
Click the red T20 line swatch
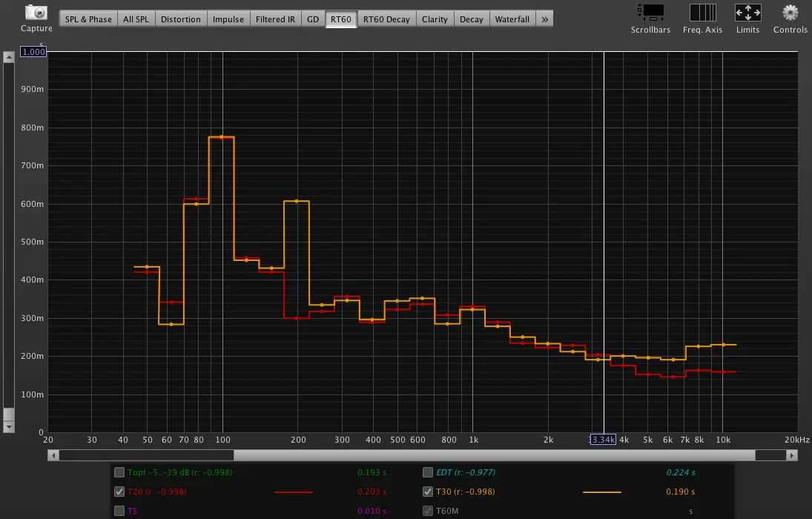(x=294, y=492)
